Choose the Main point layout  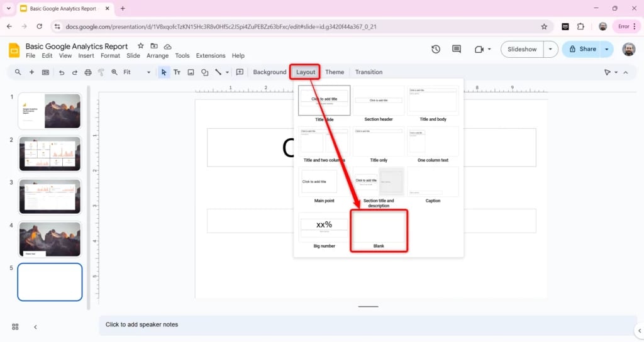[x=324, y=185]
